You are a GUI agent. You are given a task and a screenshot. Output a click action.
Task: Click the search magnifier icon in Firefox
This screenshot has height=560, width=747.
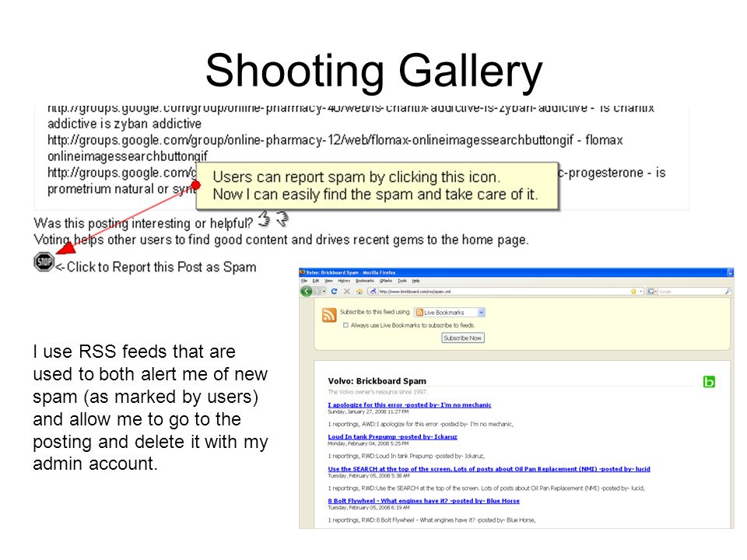tap(728, 292)
